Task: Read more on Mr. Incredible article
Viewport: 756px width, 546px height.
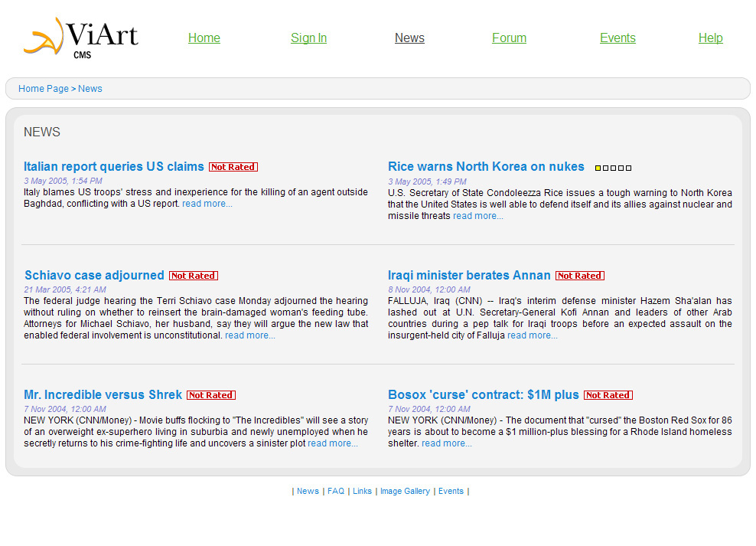Action: pos(333,443)
